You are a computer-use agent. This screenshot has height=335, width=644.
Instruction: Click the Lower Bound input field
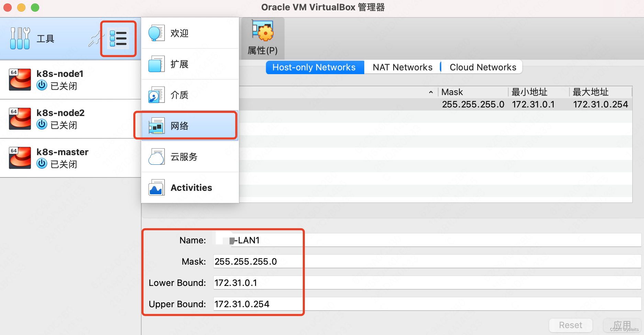(x=427, y=282)
